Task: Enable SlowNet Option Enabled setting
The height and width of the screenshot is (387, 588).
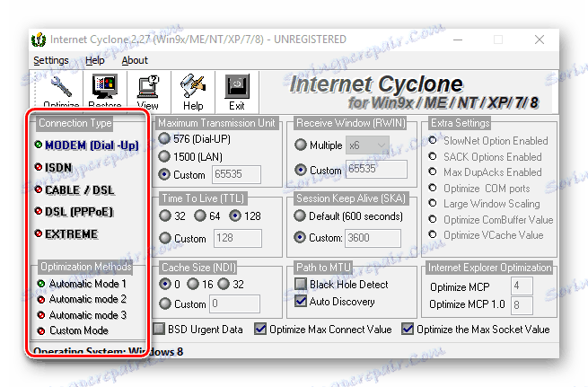Action: pos(433,141)
